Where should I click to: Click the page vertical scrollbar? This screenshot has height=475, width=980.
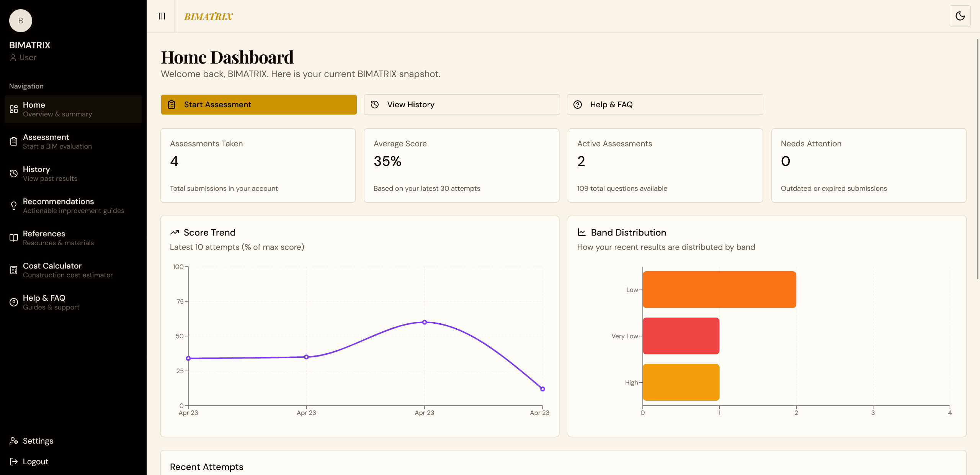(978, 159)
